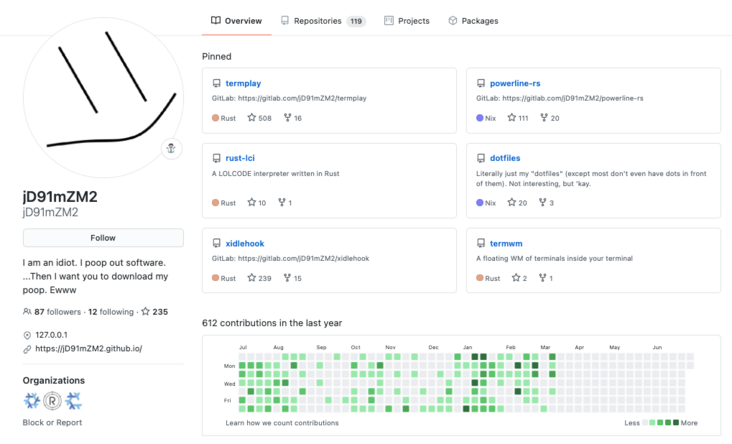Click the termplay forks count icon
Image resolution: width=732 pixels, height=444 pixels.
coord(288,118)
